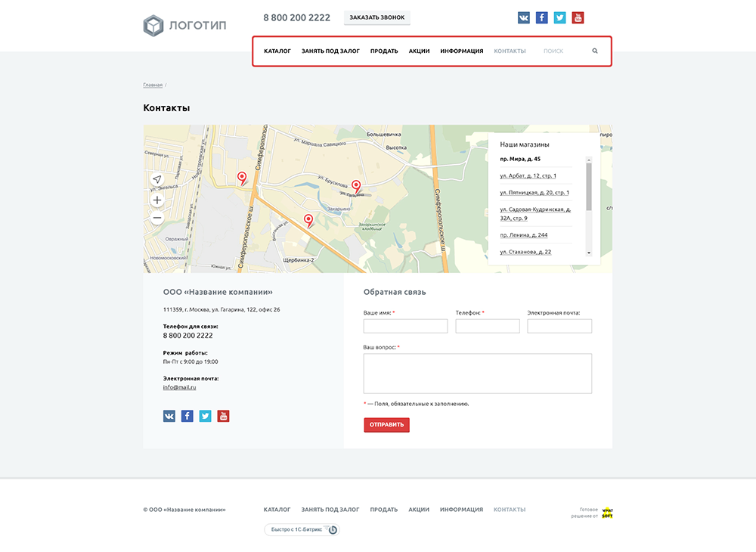Screen dimensions: 756x552
Task: Click the Пн-Пт с 9:00 до 19:00 text
Action: [x=191, y=361]
